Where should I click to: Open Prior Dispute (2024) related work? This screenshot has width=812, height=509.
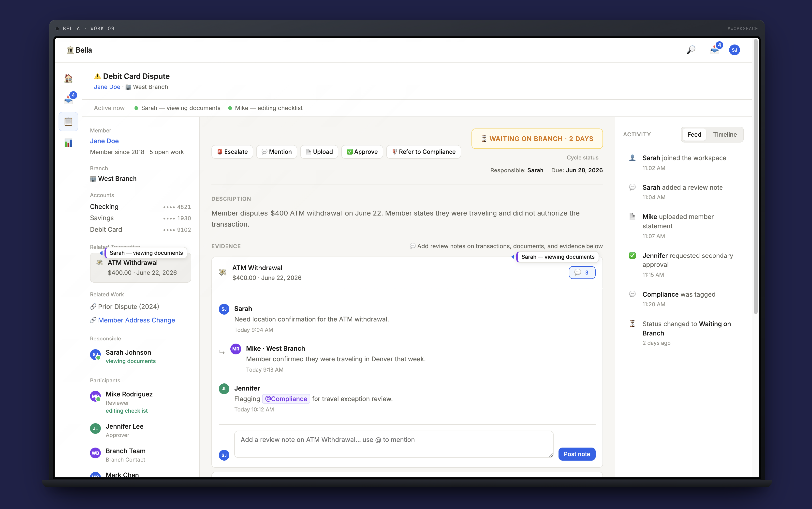(129, 307)
